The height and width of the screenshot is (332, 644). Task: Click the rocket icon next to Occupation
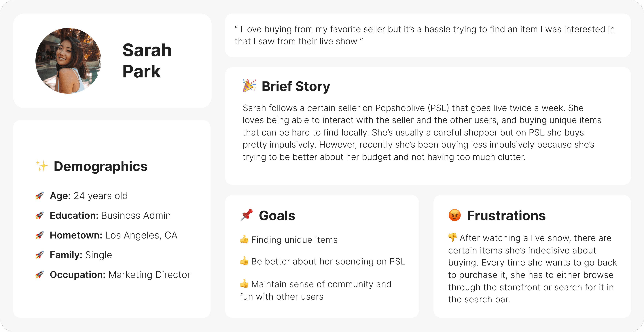[x=39, y=274]
